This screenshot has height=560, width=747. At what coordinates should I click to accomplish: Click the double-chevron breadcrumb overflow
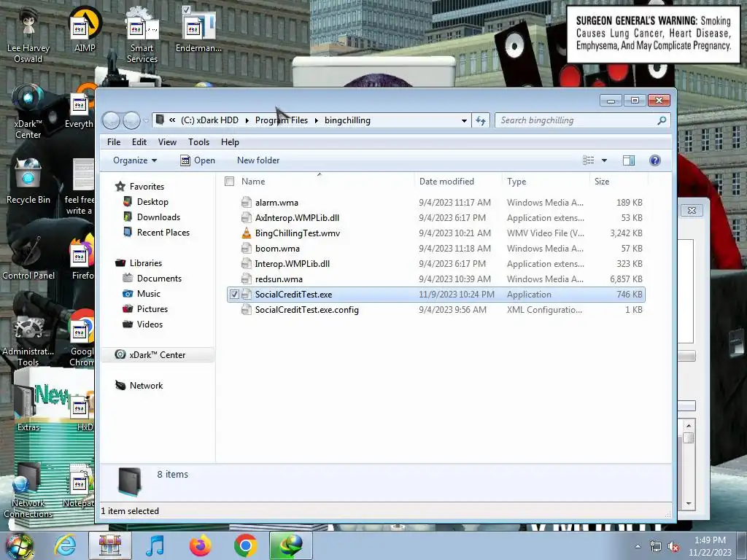[172, 120]
